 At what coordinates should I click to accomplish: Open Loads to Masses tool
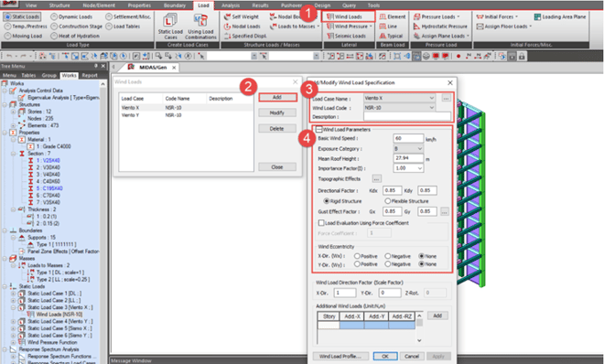(295, 27)
